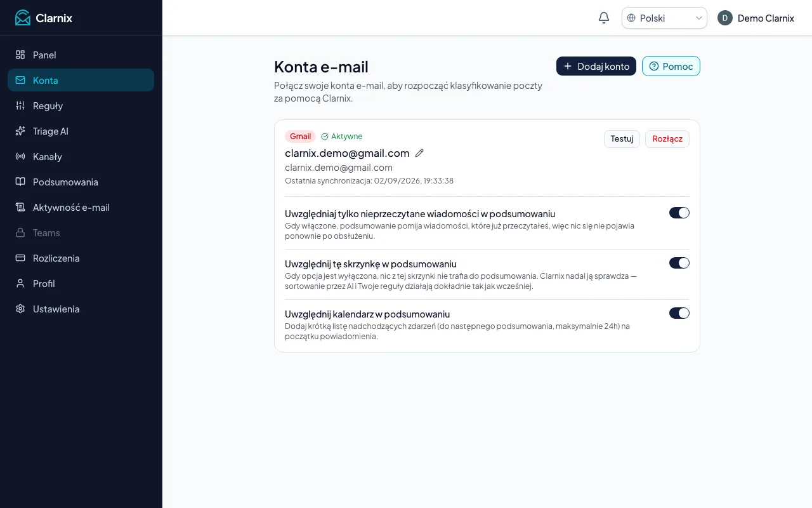812x508 pixels.
Task: Click the Testuj button
Action: point(622,139)
